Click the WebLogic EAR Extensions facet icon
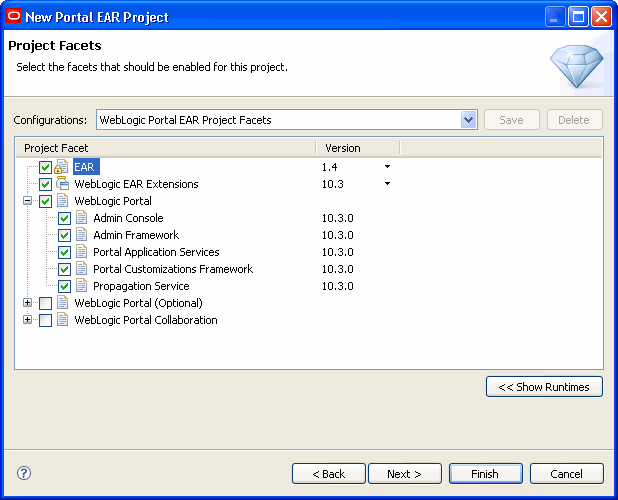618x500 pixels. coord(62,184)
